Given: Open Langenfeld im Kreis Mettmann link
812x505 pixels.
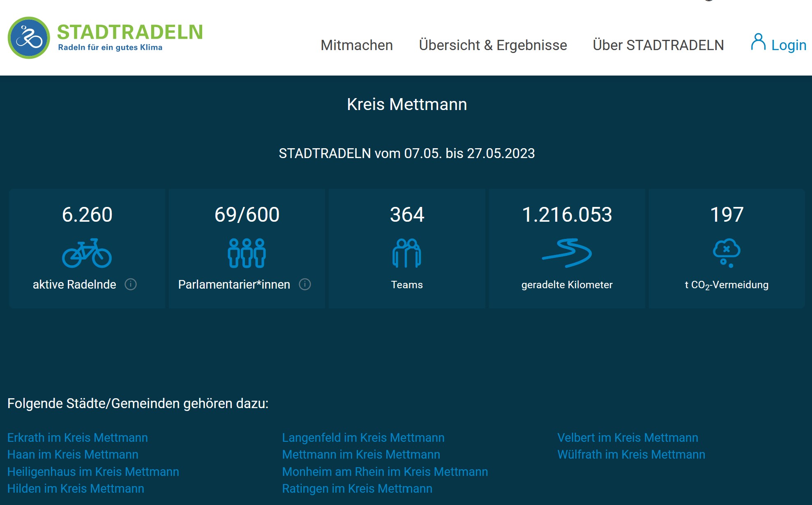Looking at the screenshot, I should point(363,438).
